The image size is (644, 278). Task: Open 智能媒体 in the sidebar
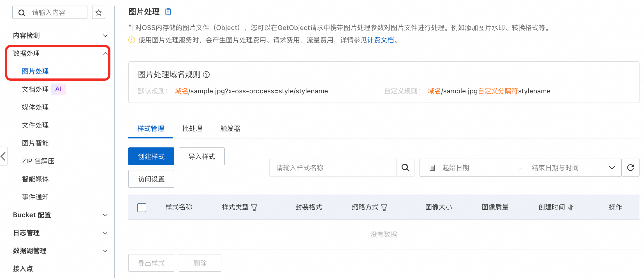click(35, 179)
